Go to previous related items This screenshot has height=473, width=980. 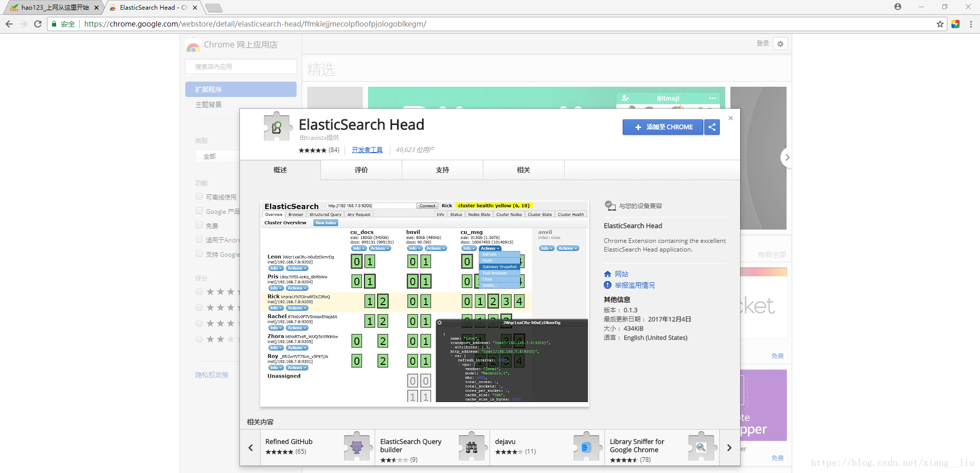coord(251,447)
